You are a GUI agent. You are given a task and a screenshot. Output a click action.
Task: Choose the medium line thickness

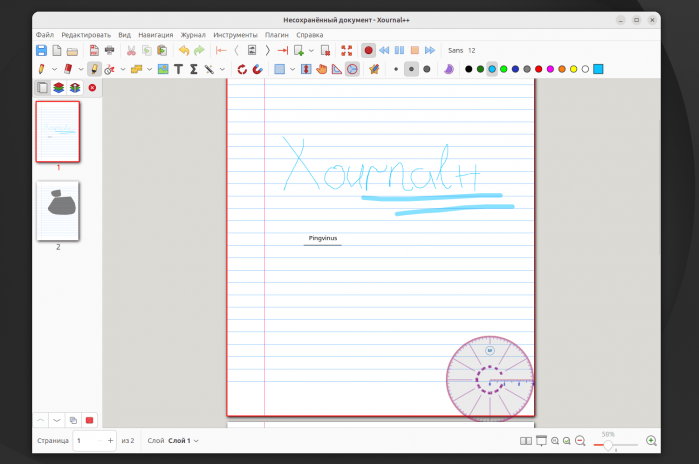(411, 69)
